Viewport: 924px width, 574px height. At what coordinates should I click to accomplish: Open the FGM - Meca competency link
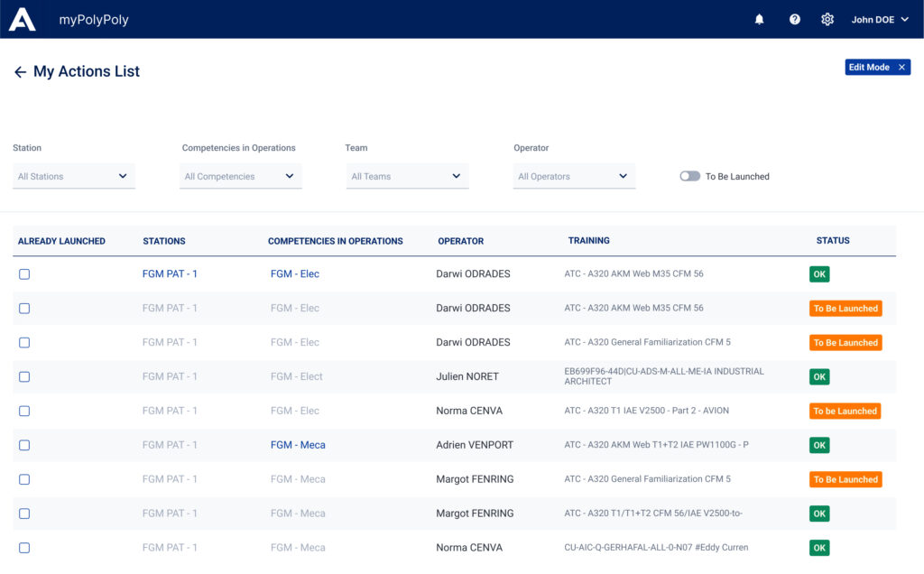(298, 445)
